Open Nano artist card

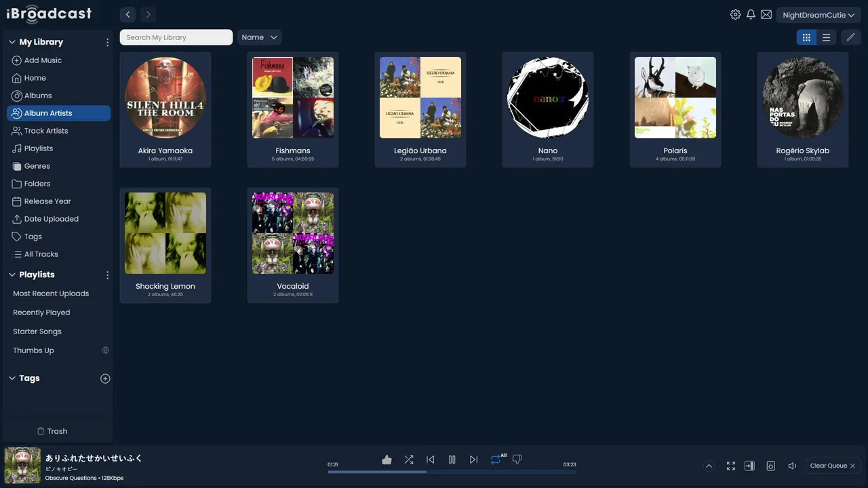pyautogui.click(x=548, y=110)
